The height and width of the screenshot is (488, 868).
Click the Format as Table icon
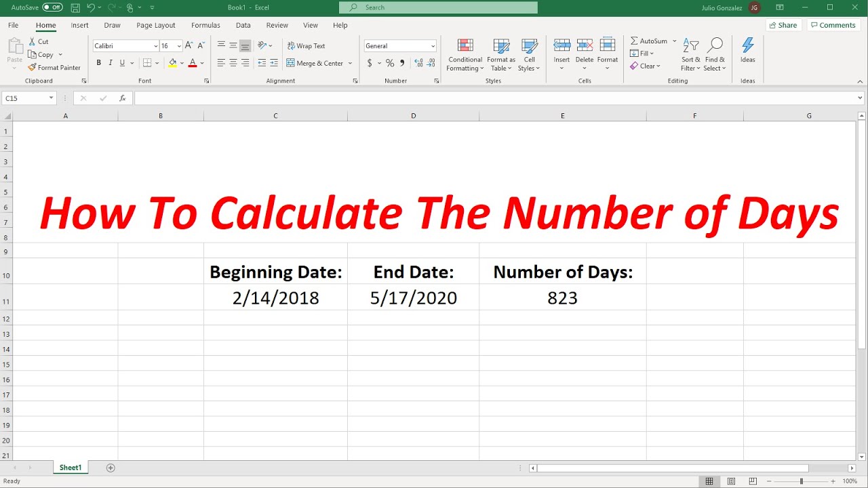pos(501,46)
